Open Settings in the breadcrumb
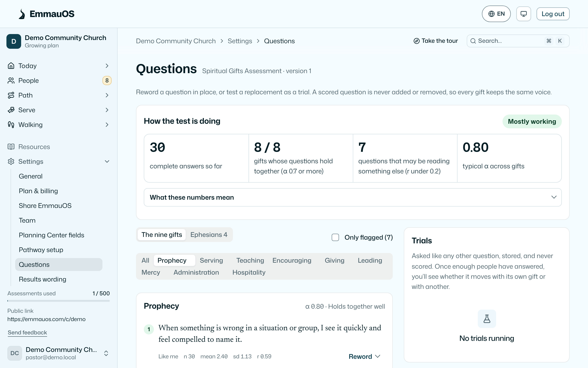588x368 pixels. click(x=240, y=41)
